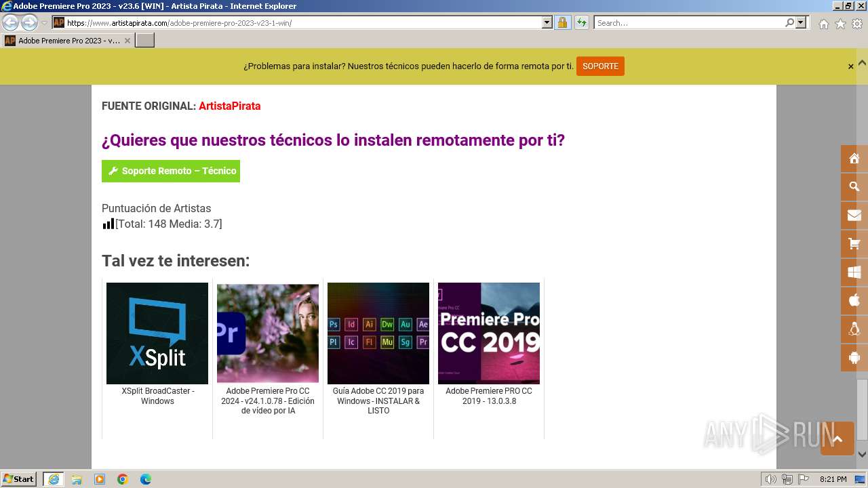Click Adobe Premiere PRO CC 2019 - 13.0.3.8 link

(x=489, y=396)
